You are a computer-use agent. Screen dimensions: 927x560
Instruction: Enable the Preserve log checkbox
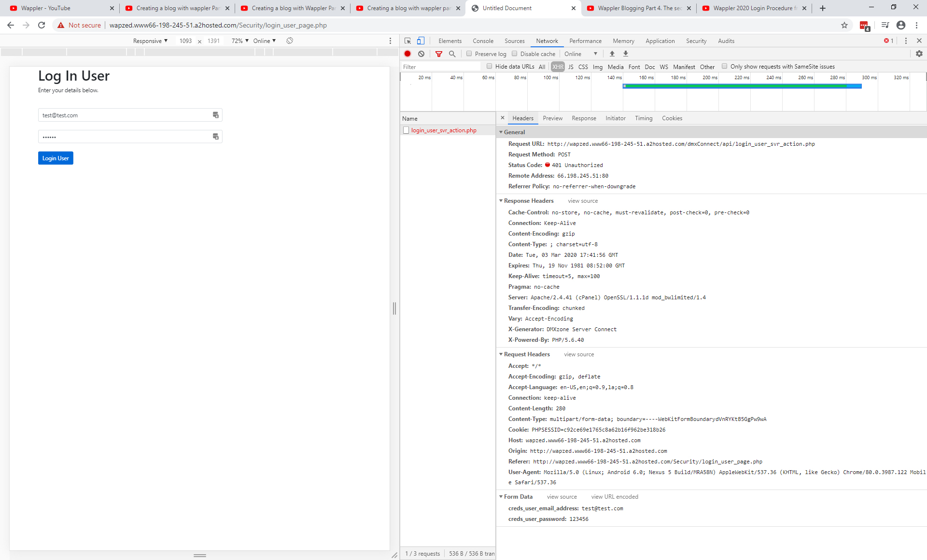pyautogui.click(x=469, y=54)
